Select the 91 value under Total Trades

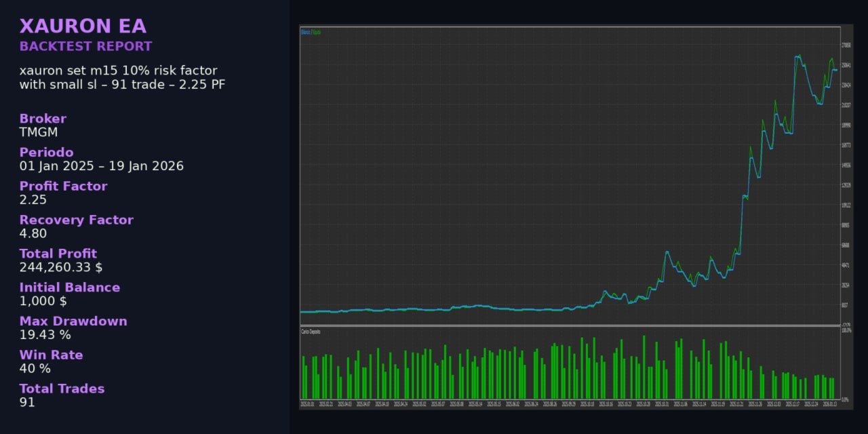coord(27,402)
